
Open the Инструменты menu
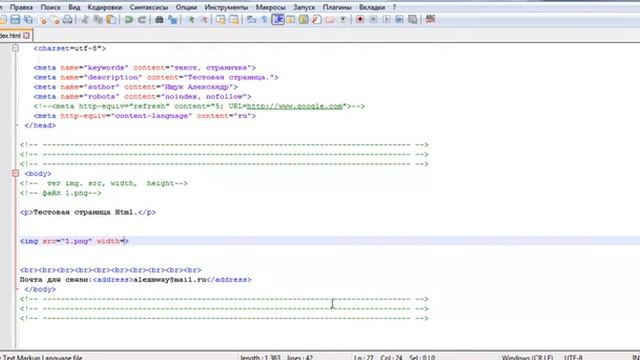coord(226,7)
